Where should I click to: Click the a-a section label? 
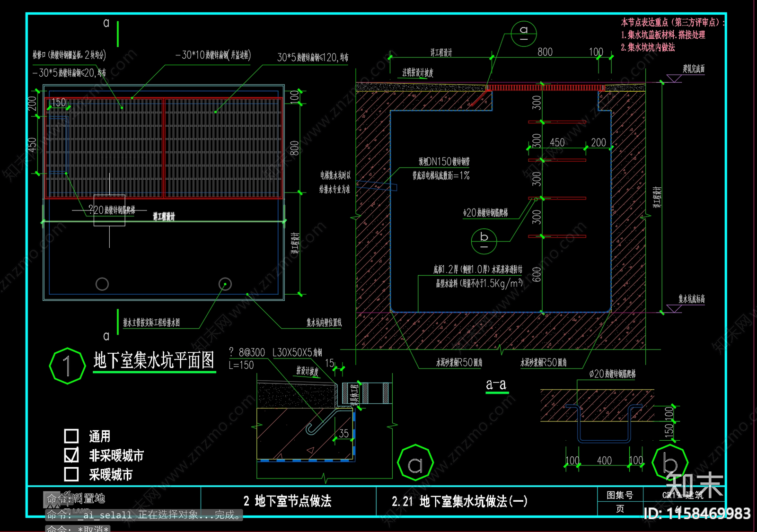point(496,384)
